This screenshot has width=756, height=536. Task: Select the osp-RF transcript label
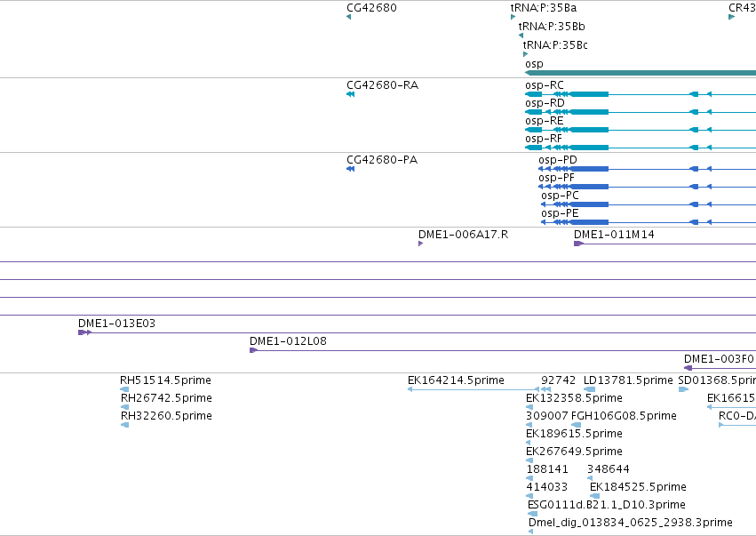[x=544, y=139]
